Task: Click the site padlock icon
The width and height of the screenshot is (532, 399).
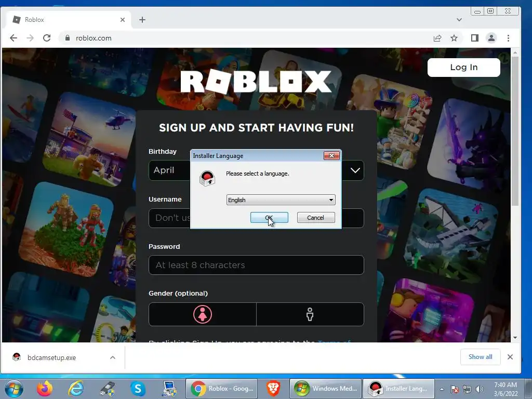Action: point(67,38)
